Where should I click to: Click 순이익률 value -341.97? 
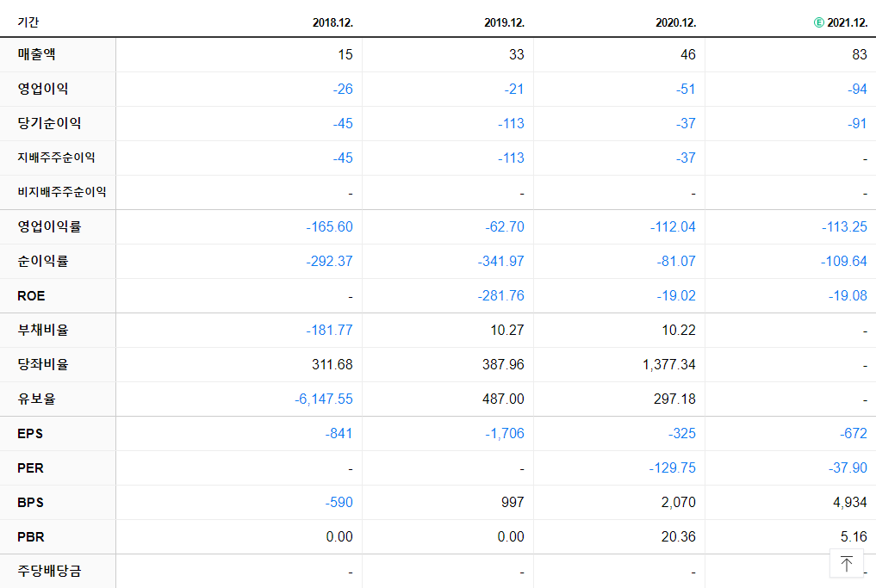point(500,262)
